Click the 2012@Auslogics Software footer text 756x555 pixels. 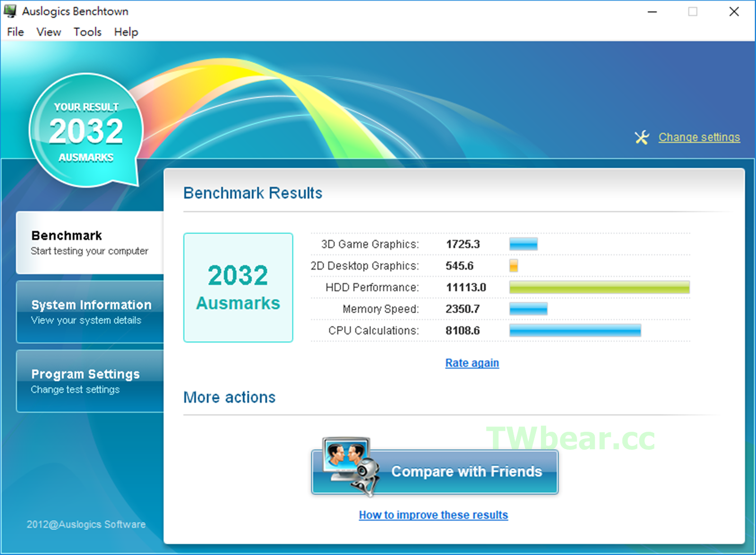click(86, 524)
